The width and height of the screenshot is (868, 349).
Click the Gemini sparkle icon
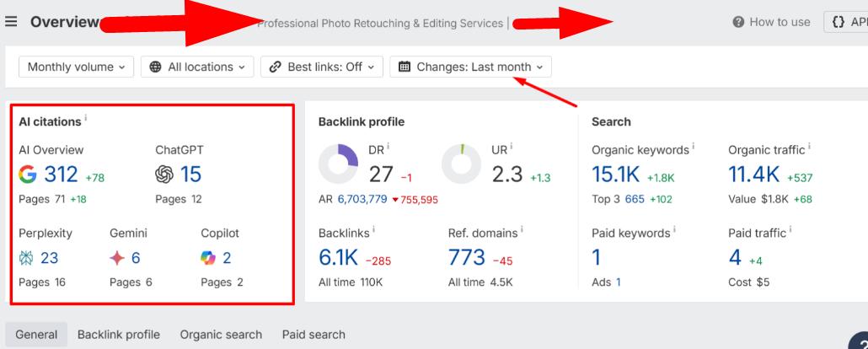click(x=117, y=257)
